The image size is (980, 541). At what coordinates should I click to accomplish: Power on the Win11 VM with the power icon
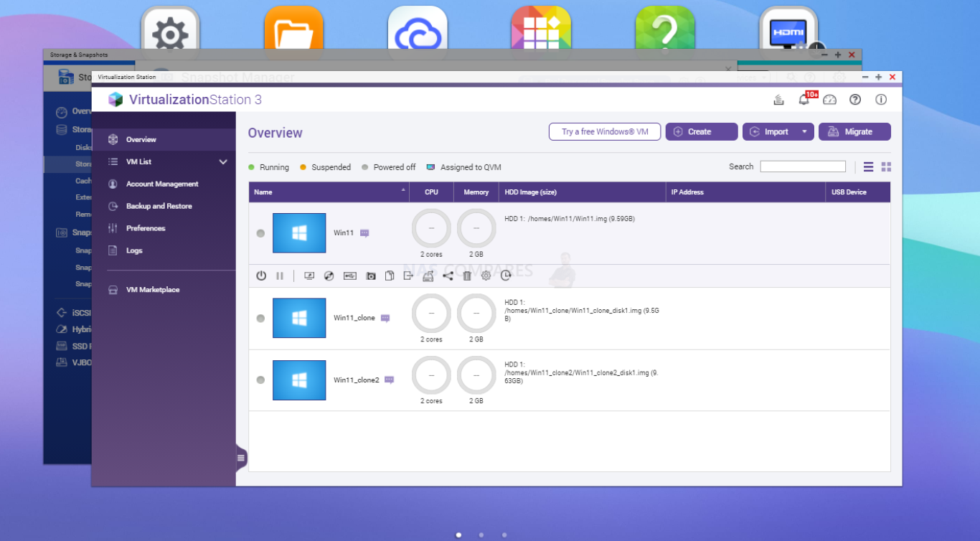[x=261, y=276]
